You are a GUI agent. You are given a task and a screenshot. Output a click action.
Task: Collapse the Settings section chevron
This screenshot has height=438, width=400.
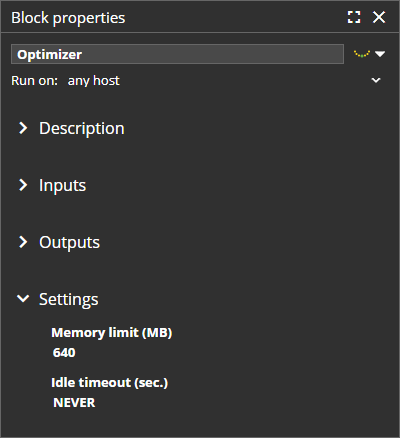pos(23,298)
